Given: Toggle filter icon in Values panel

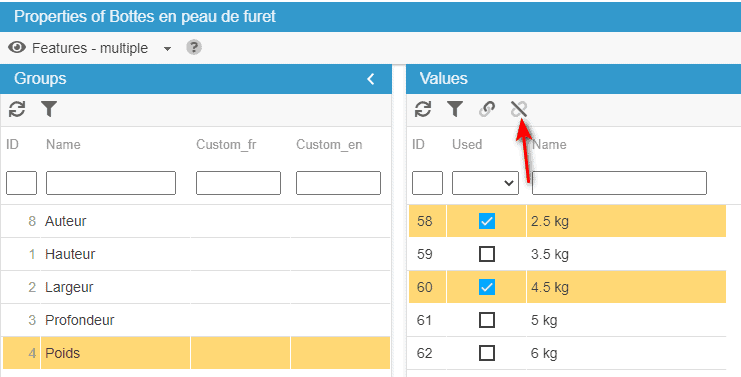Looking at the screenshot, I should [455, 109].
